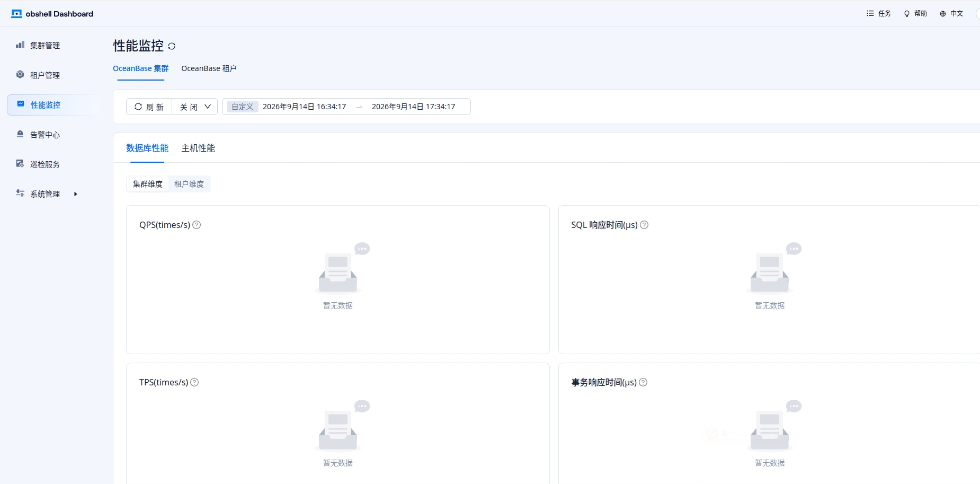Screen dimensions: 980x484
Task: Click the obshell Dashboard logo icon
Action: click(16, 14)
